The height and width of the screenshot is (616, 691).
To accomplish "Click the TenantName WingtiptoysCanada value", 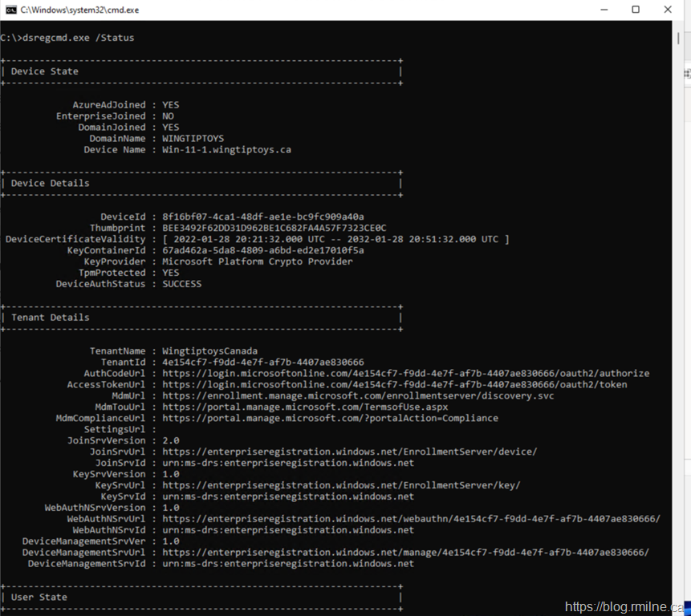I will [209, 351].
